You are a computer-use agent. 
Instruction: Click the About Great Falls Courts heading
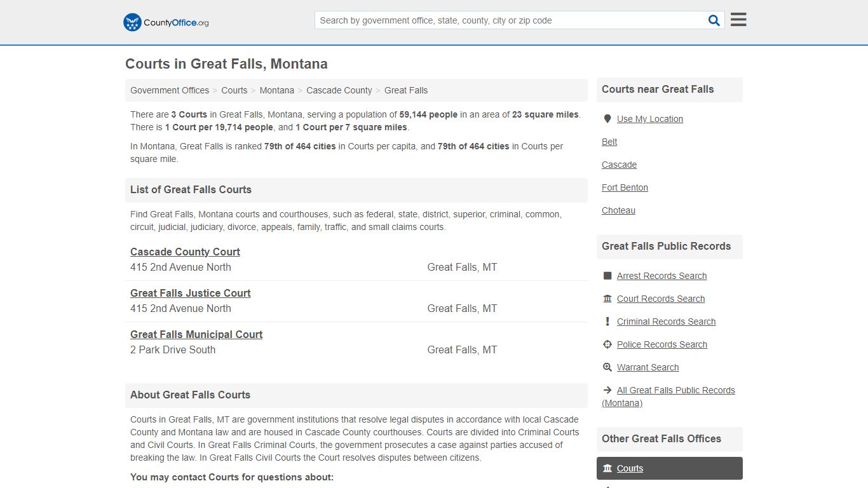[190, 395]
